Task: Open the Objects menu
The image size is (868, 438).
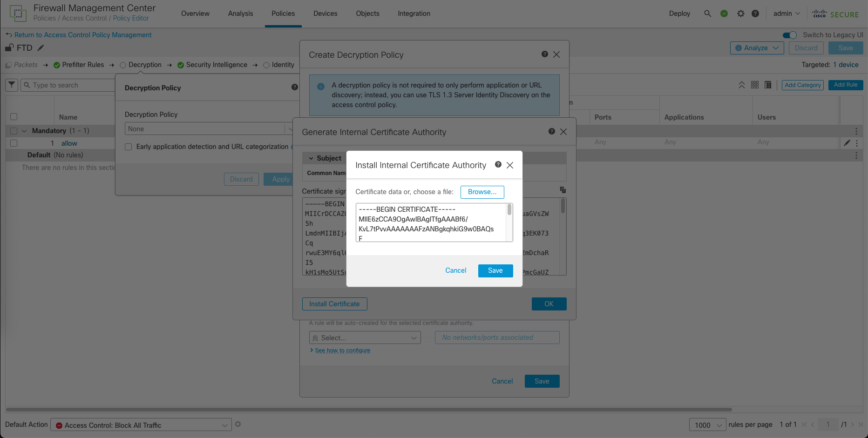Action: pos(367,13)
